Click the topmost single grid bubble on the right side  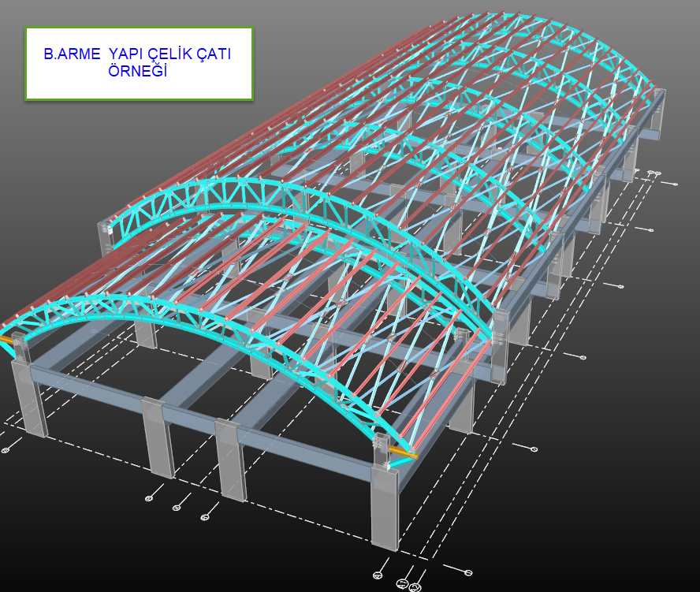676,184
